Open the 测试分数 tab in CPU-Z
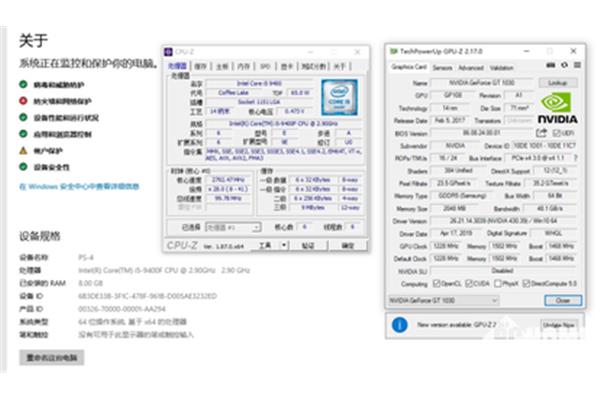 pos(314,66)
